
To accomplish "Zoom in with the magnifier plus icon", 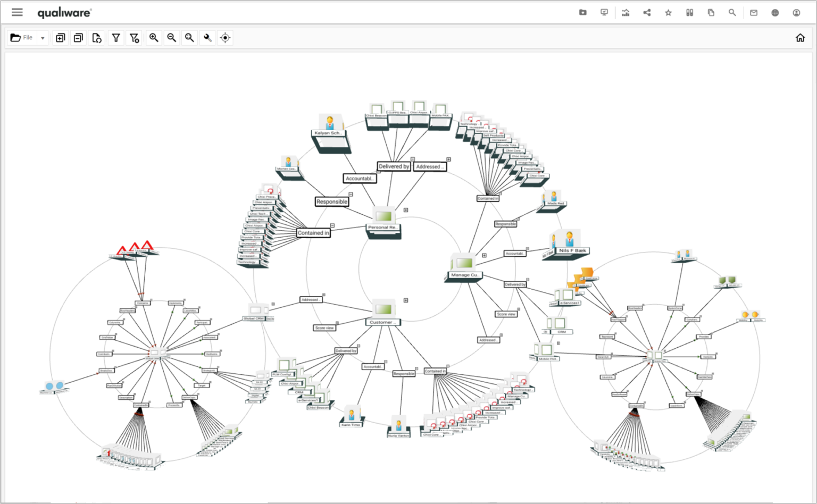I will 154,38.
